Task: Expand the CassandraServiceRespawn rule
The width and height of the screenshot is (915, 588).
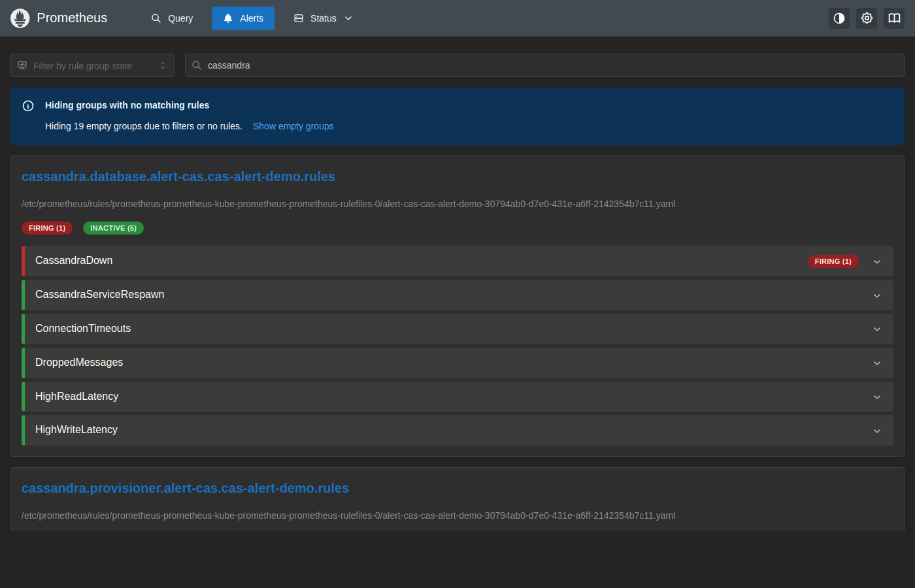Action: coord(457,295)
